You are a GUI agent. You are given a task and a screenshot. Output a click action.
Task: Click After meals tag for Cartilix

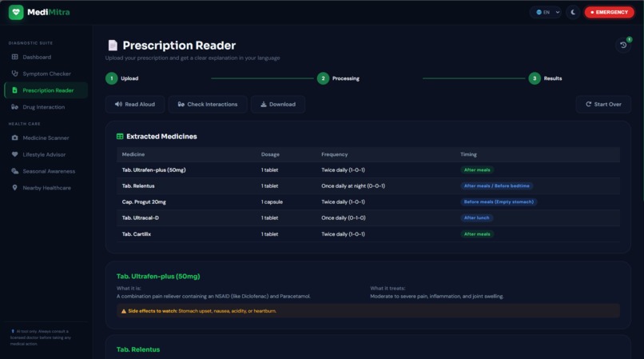pos(477,234)
